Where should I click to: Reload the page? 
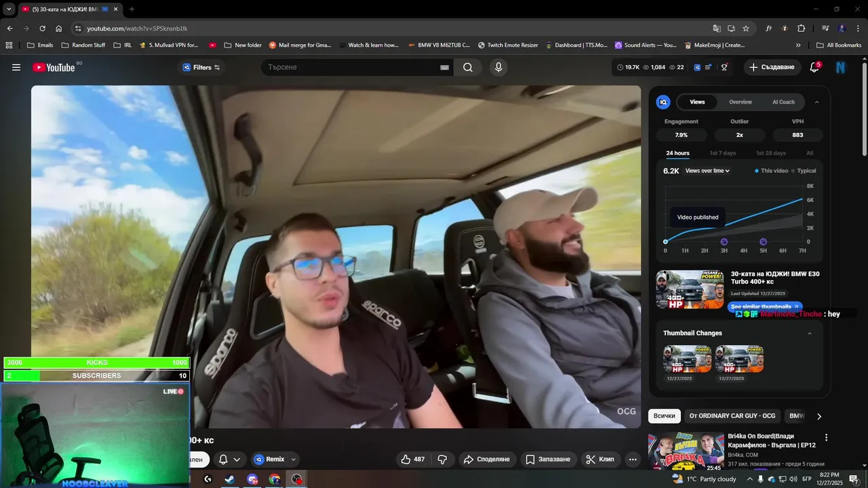click(42, 28)
